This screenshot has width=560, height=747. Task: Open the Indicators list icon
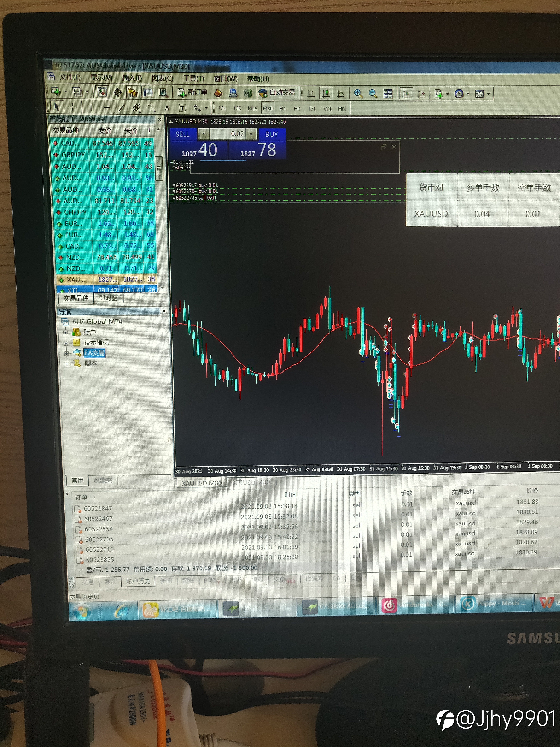point(439,94)
